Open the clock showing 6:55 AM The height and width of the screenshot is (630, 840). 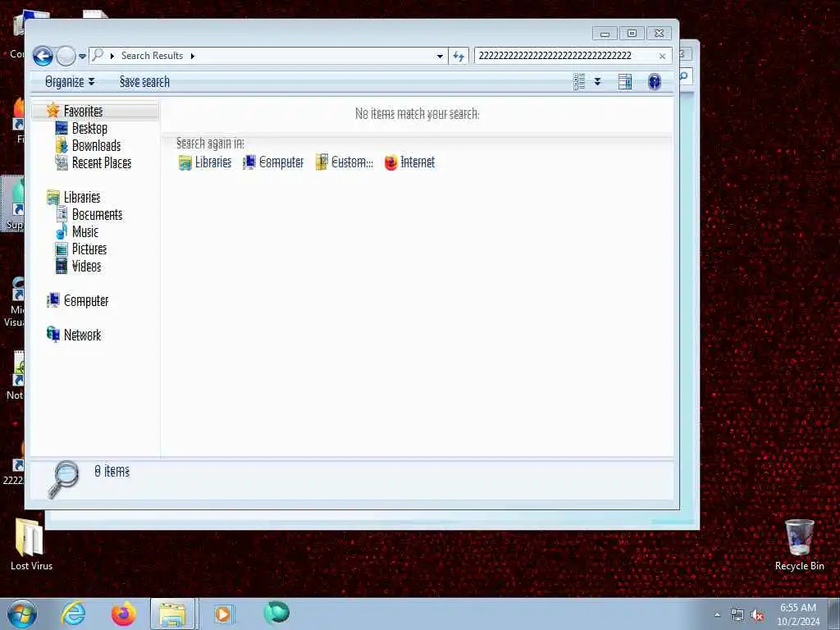point(797,614)
